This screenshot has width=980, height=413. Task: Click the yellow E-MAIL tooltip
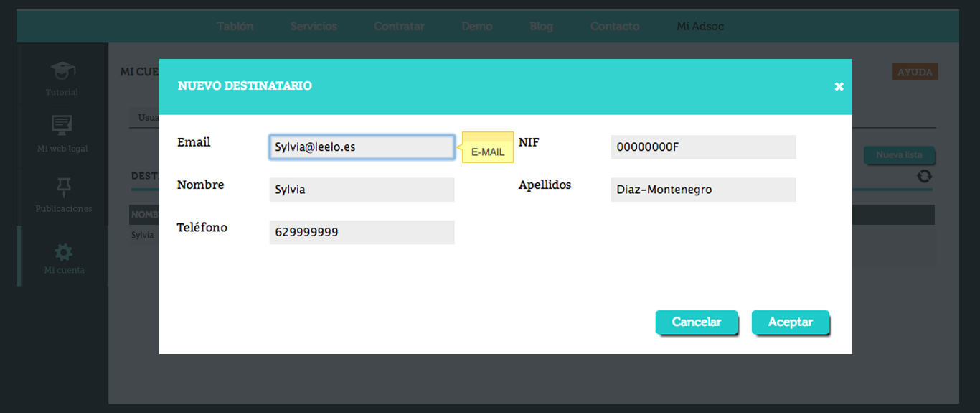point(488,147)
